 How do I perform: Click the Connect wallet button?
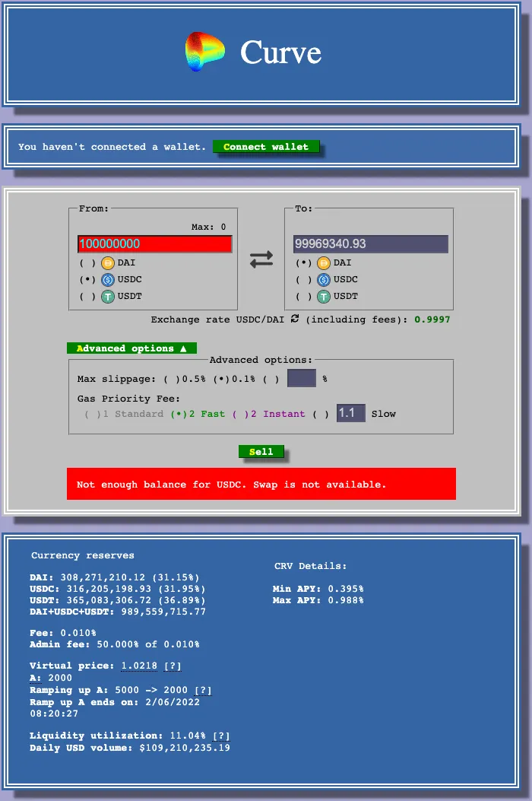(266, 147)
